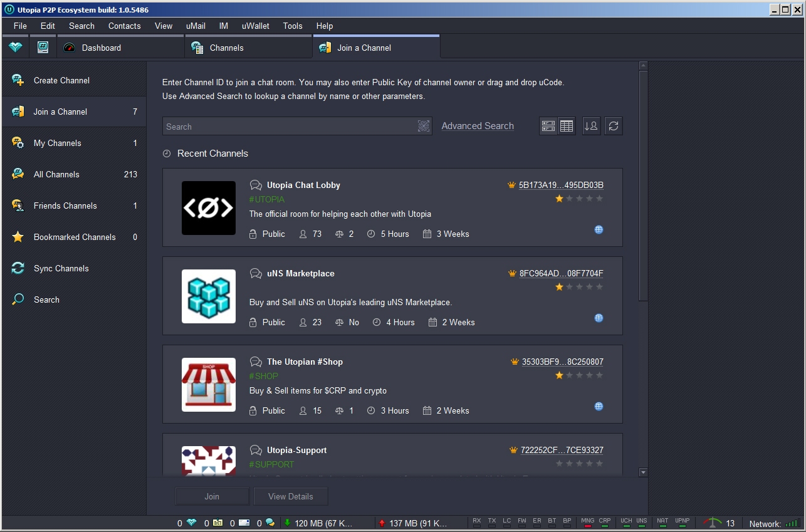Image resolution: width=806 pixels, height=532 pixels.
Task: Open the File menu
Action: (x=20, y=26)
